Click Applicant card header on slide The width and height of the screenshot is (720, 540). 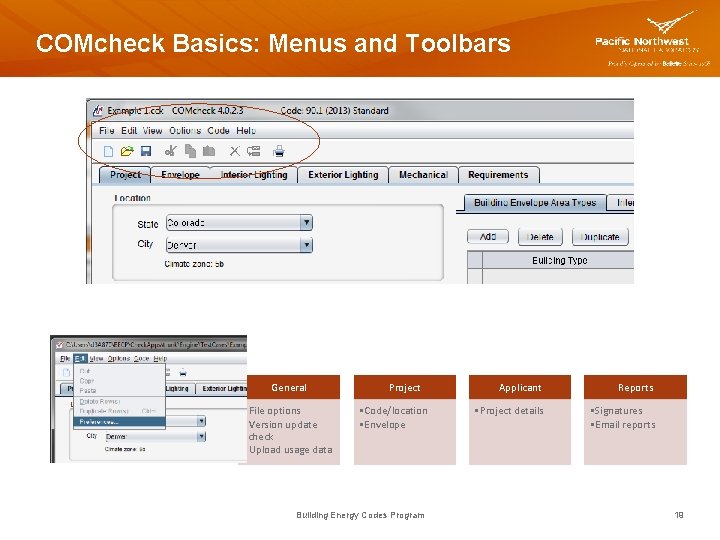520,387
